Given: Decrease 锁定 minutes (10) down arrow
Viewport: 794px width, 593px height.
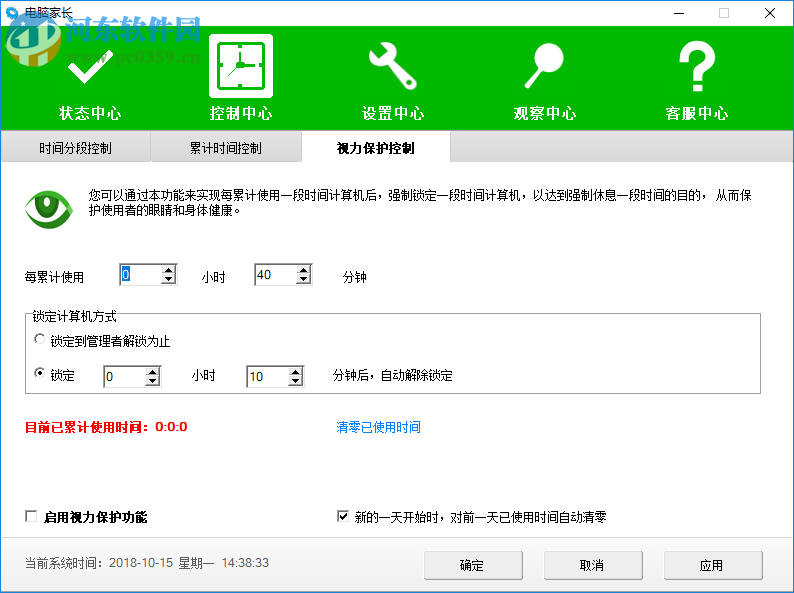Looking at the screenshot, I should click(x=296, y=381).
